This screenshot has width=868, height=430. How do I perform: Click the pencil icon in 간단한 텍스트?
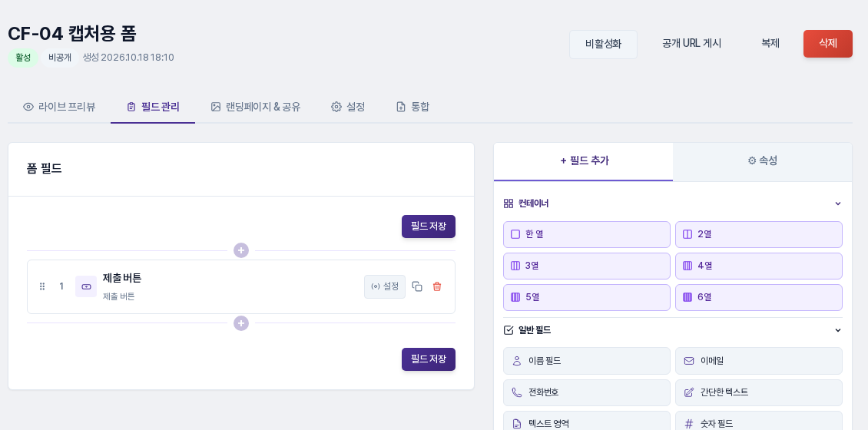689,392
